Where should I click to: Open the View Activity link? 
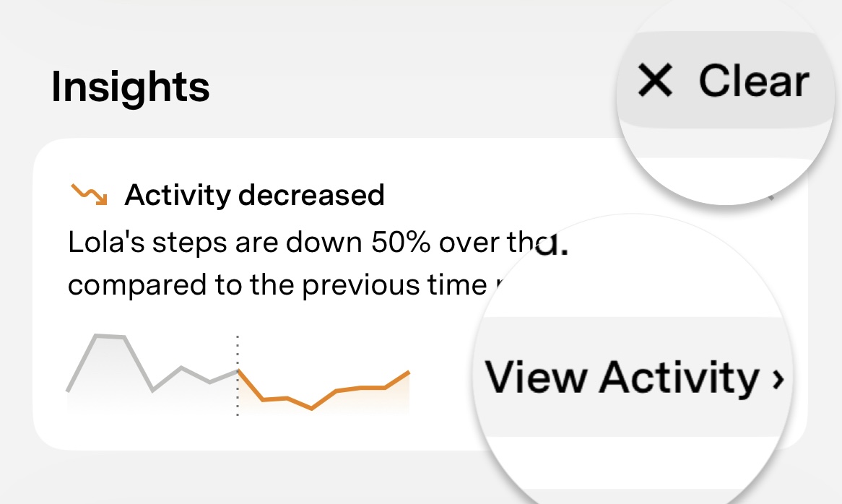pos(621,377)
